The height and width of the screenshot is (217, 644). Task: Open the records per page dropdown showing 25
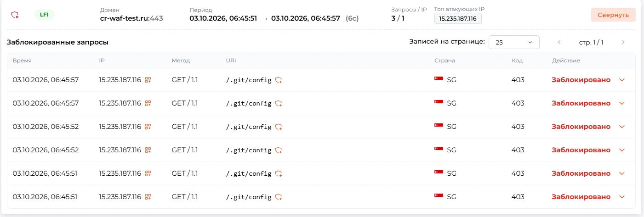[x=514, y=42]
